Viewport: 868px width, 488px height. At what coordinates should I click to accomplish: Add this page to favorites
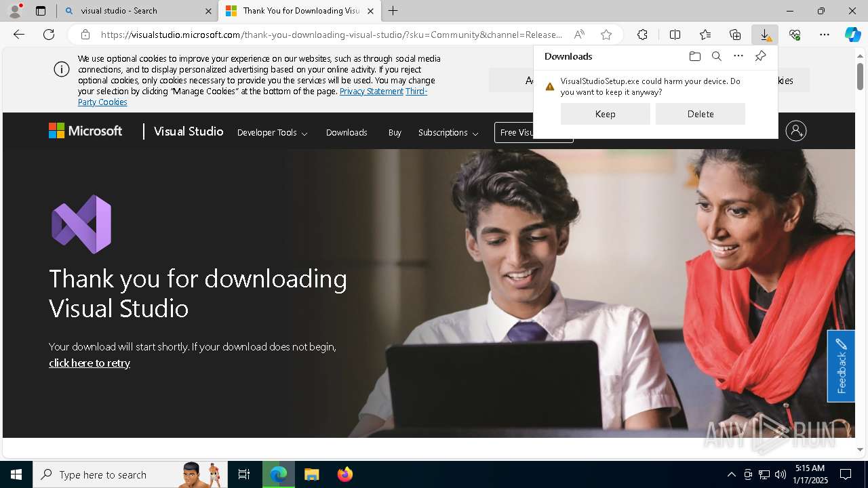coord(606,35)
